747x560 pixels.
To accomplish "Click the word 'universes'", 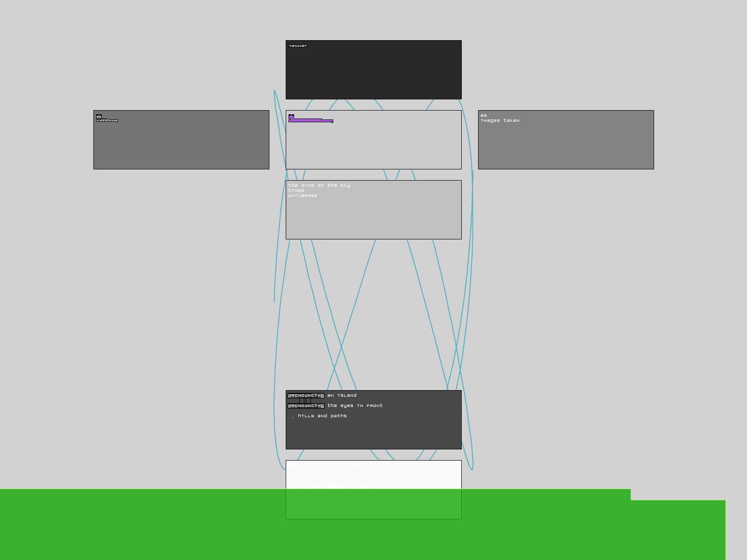I will (303, 196).
